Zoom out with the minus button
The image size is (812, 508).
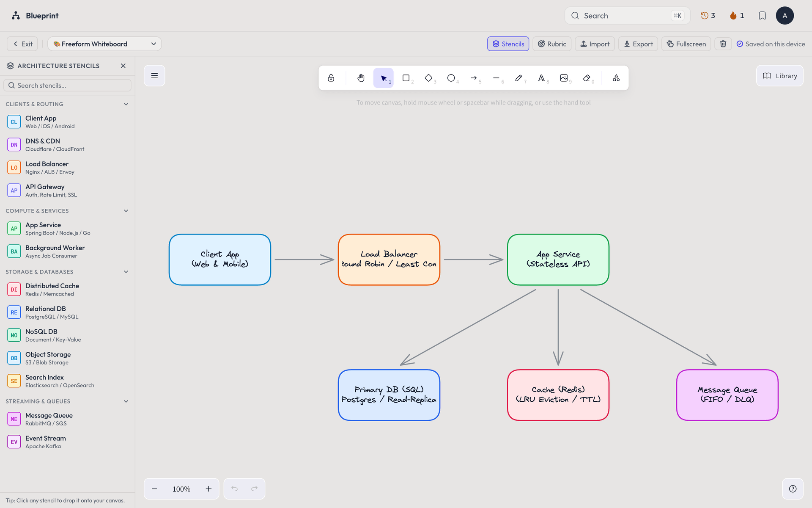pos(154,489)
